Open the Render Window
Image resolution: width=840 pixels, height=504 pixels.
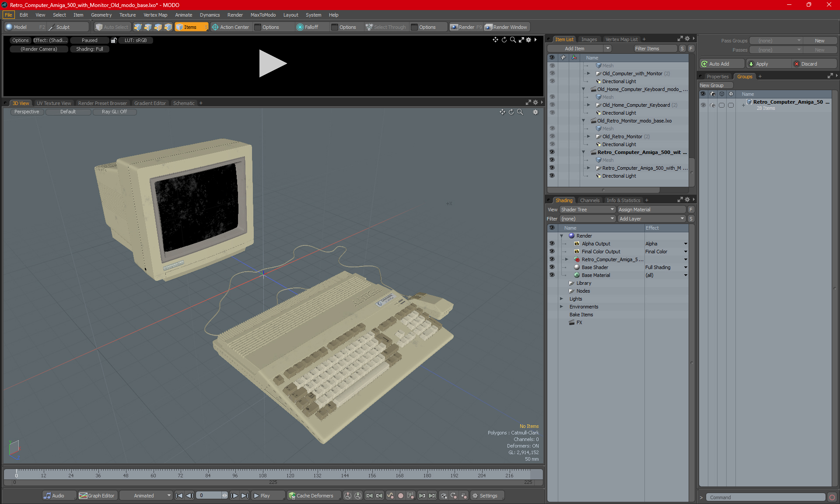pyautogui.click(x=506, y=27)
